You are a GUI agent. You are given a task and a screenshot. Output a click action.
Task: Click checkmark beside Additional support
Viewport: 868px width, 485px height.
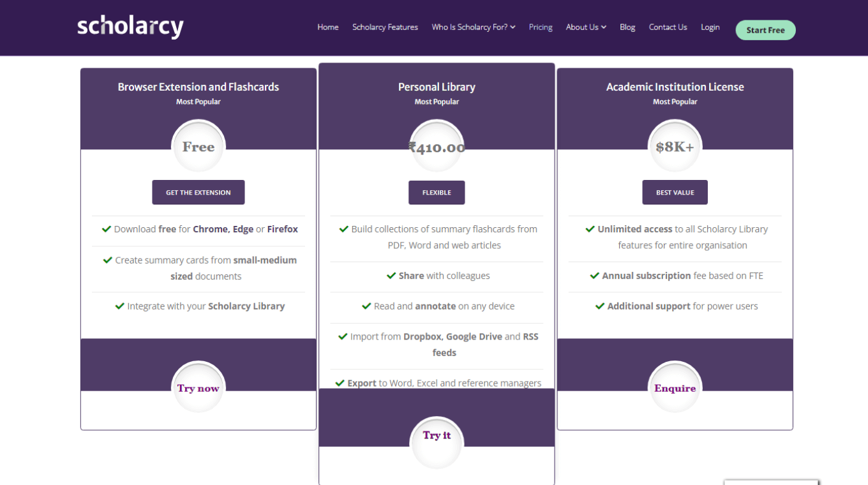pos(600,306)
